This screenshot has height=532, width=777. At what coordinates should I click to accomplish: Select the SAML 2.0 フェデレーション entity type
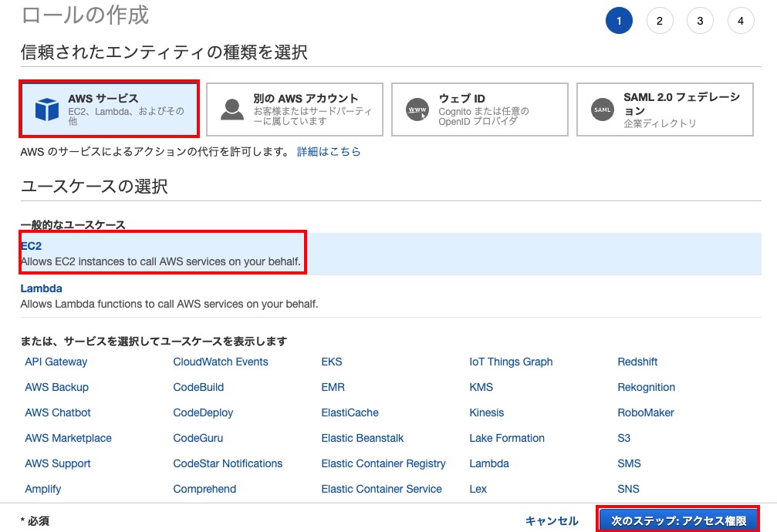tap(664, 109)
